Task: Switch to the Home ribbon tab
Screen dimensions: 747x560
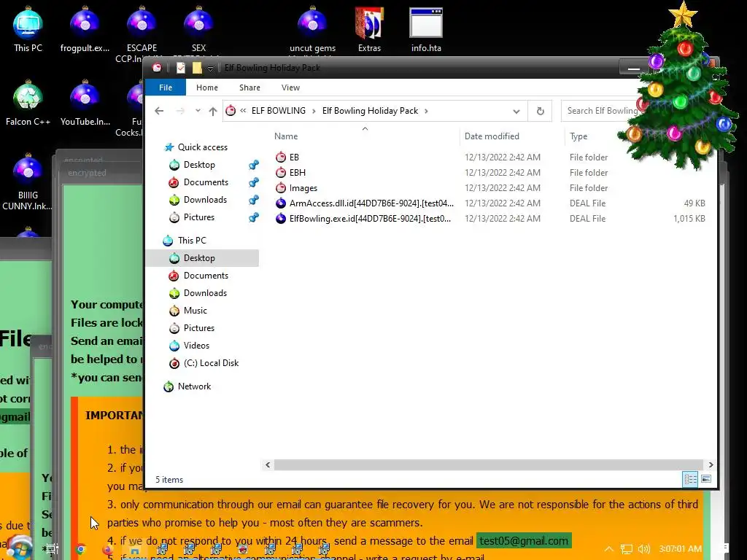Action: click(x=206, y=87)
